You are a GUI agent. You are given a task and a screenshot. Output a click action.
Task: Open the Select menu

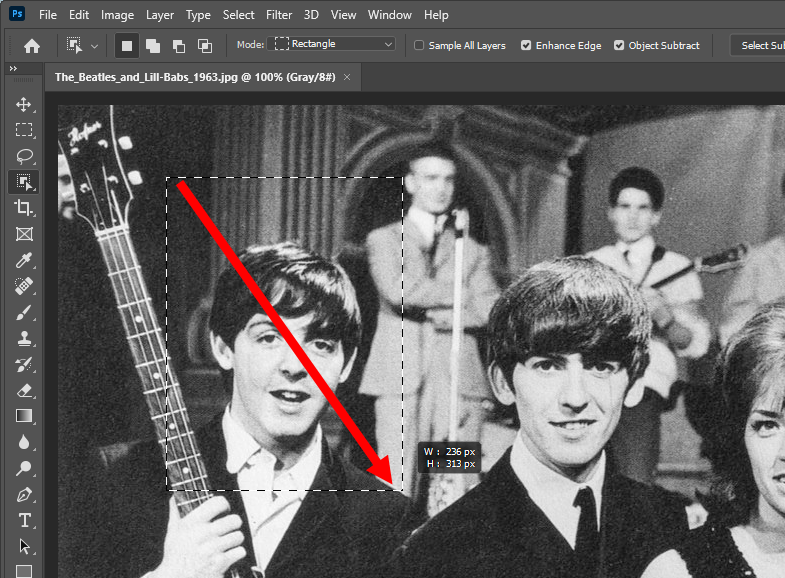[x=238, y=15]
